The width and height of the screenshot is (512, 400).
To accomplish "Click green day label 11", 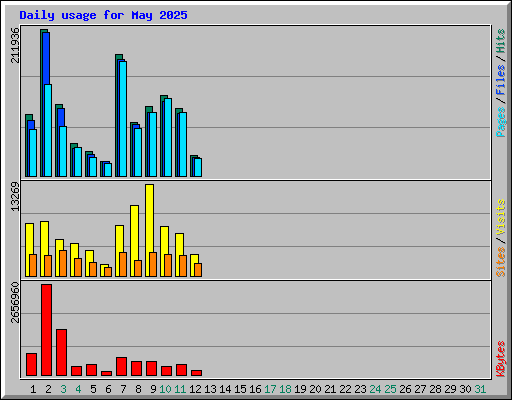I will [x=180, y=389].
